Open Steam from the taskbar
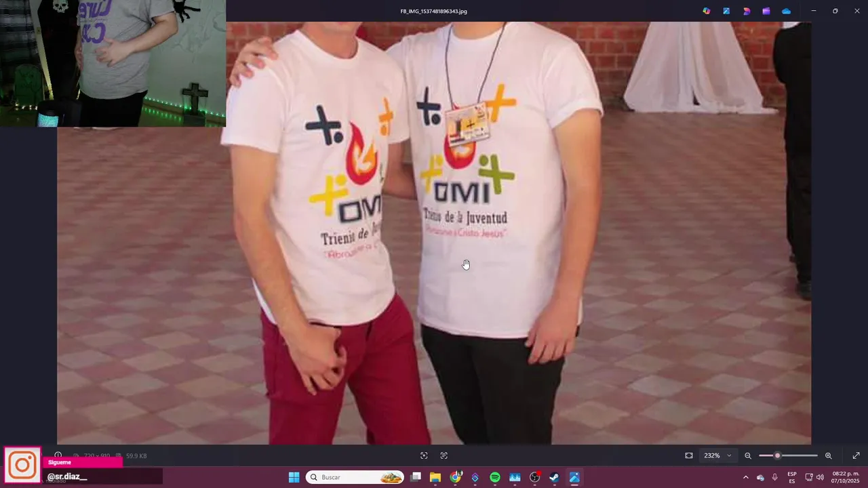The width and height of the screenshot is (868, 488). click(554, 477)
